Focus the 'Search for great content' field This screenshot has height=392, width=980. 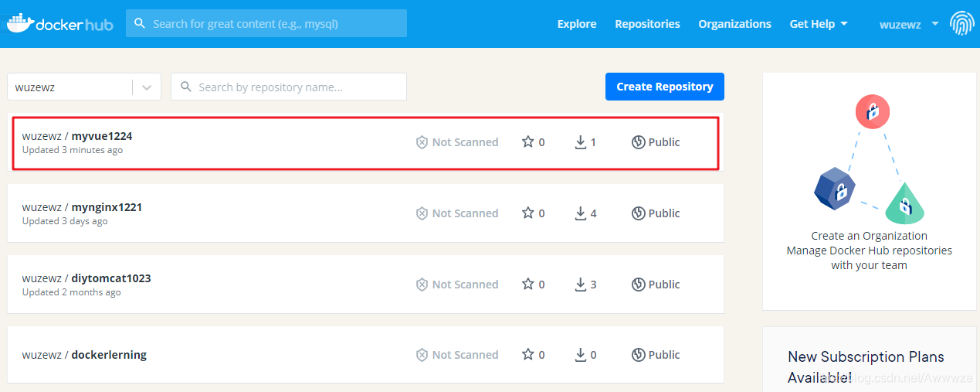click(266, 24)
